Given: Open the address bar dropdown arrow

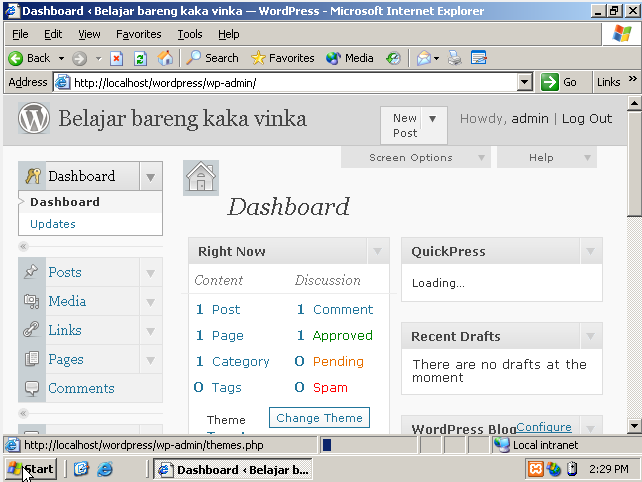Looking at the screenshot, I should coord(524,82).
